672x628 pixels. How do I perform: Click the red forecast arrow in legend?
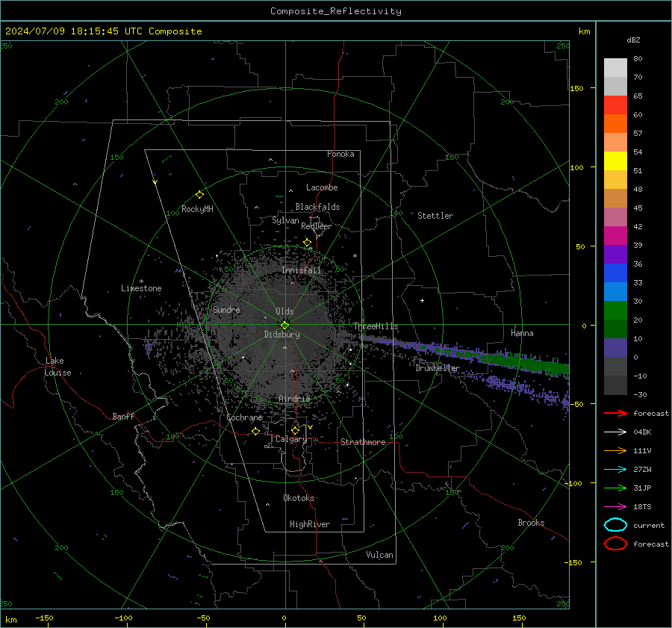tap(615, 413)
